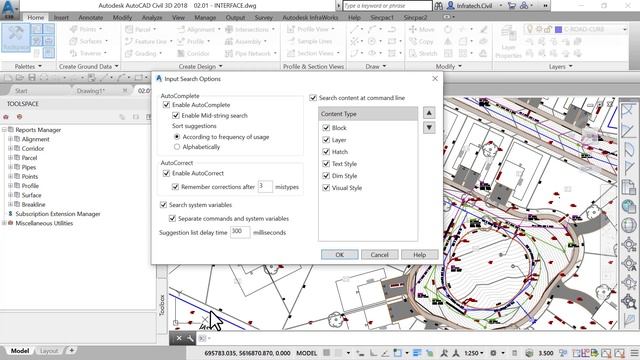Toggle Enable AutoComplete checkbox
Image resolution: width=640 pixels, height=360 pixels.
pyautogui.click(x=166, y=105)
